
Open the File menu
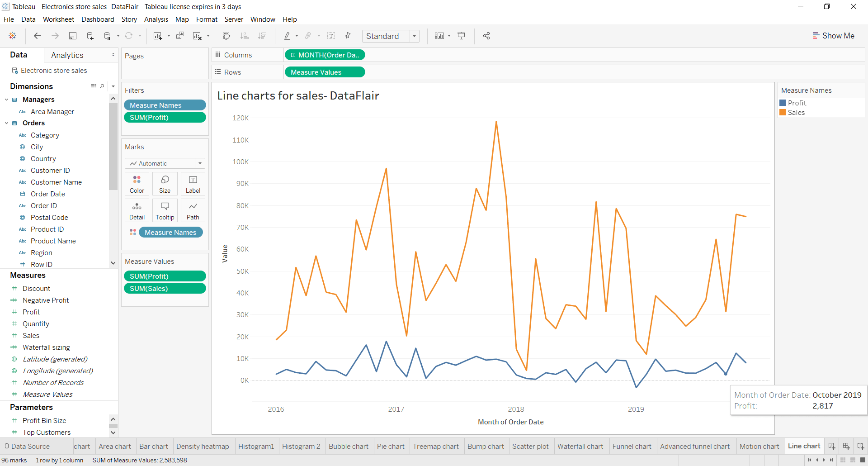[x=9, y=19]
